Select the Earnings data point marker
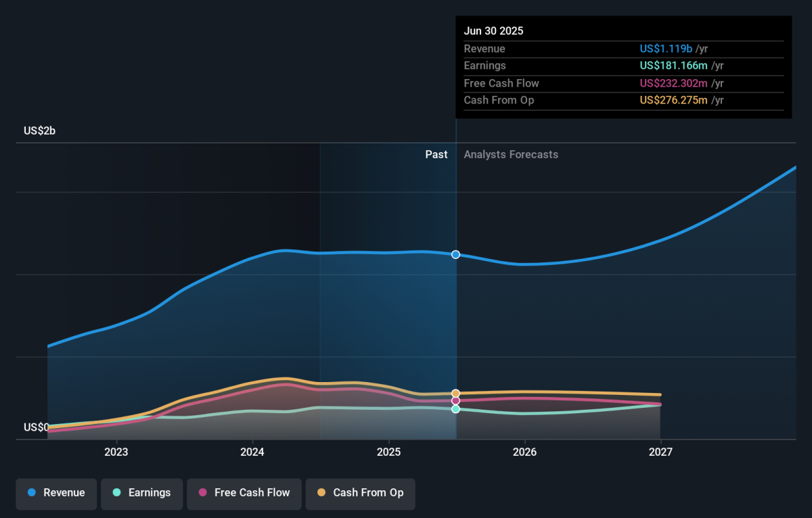Image resolution: width=812 pixels, height=518 pixels. coord(455,408)
